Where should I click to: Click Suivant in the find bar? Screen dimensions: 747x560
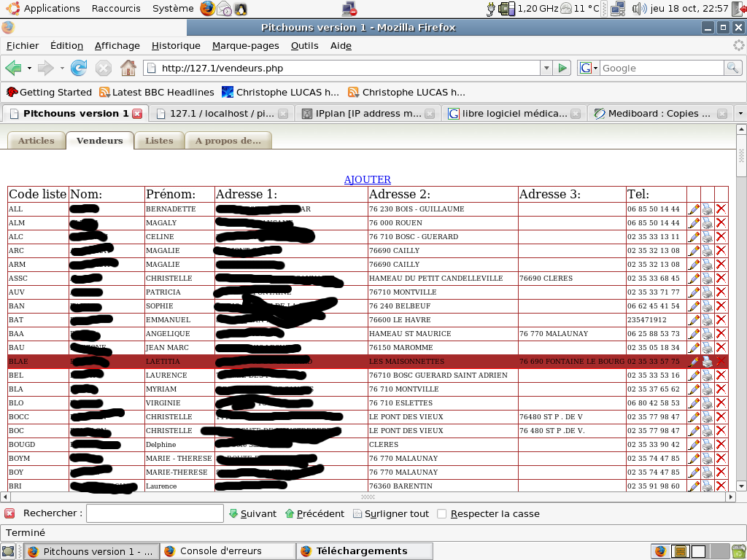pos(252,513)
